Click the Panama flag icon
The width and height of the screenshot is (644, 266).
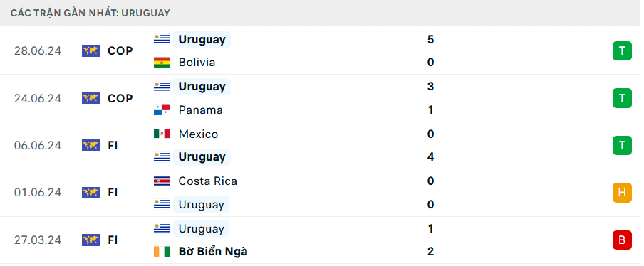click(162, 110)
